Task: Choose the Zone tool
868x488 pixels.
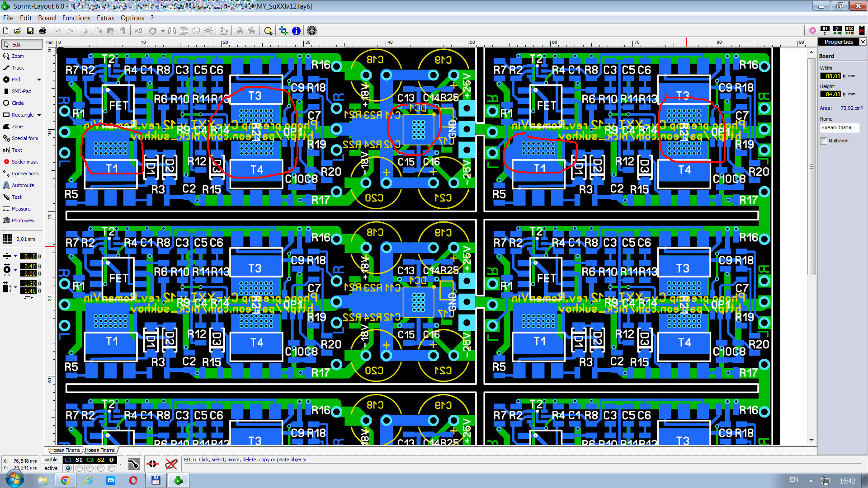Action: click(x=17, y=127)
